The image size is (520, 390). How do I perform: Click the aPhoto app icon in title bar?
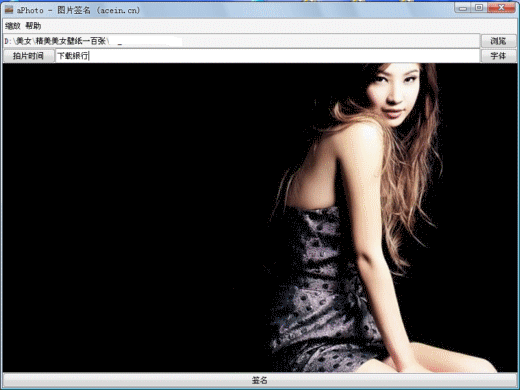point(9,10)
